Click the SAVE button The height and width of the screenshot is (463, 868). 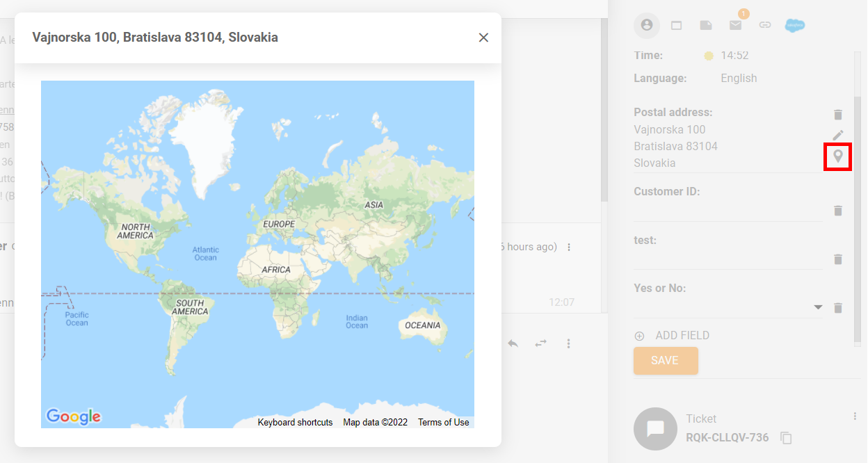pos(665,361)
